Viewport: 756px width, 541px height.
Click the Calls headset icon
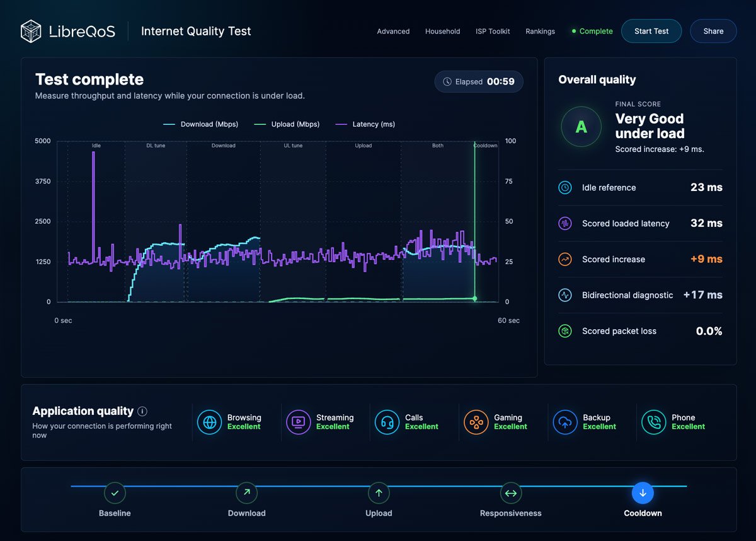387,422
